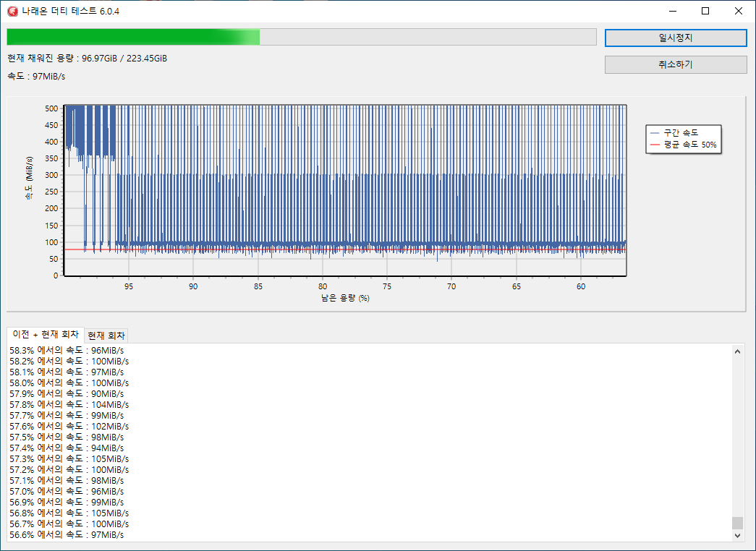The image size is (756, 551).
Task: Click the 취소하기 cancel button
Action: 676,64
